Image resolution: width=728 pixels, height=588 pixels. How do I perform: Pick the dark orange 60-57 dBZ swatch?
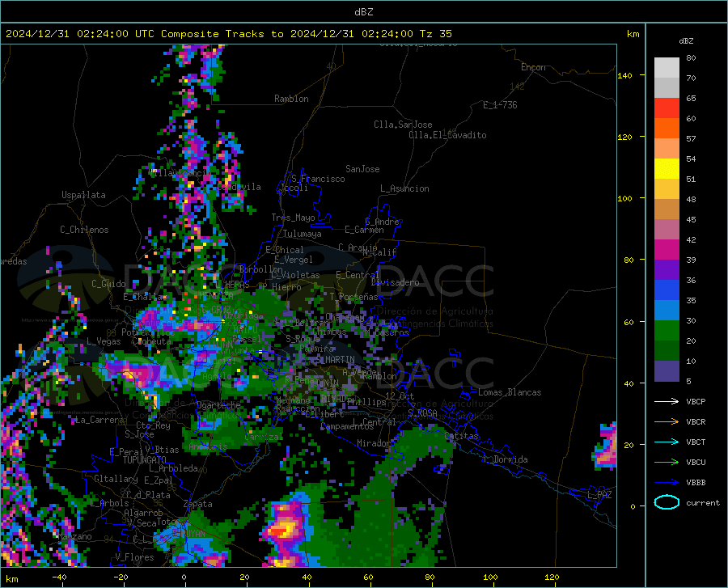click(x=667, y=129)
